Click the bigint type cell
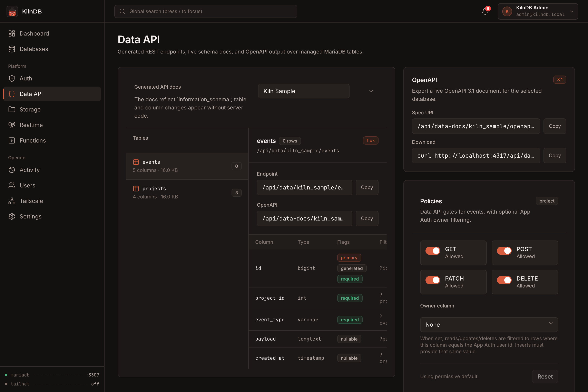 306,268
